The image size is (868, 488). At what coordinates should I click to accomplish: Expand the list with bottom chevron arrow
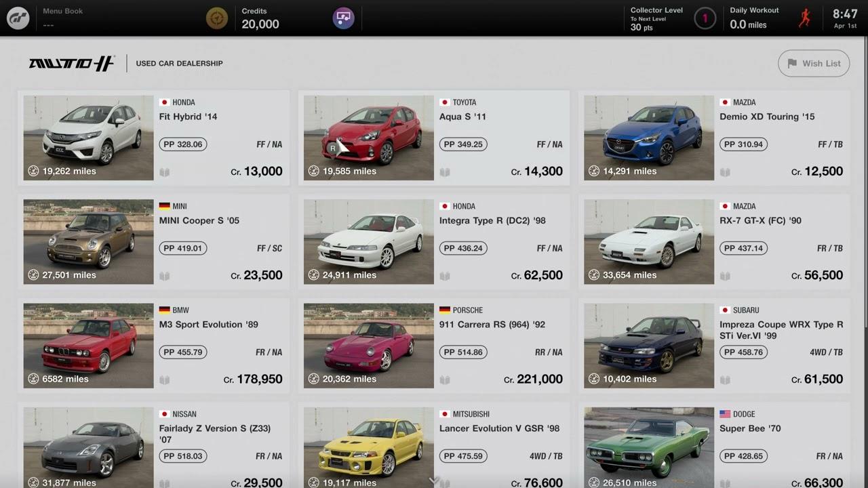(x=434, y=480)
